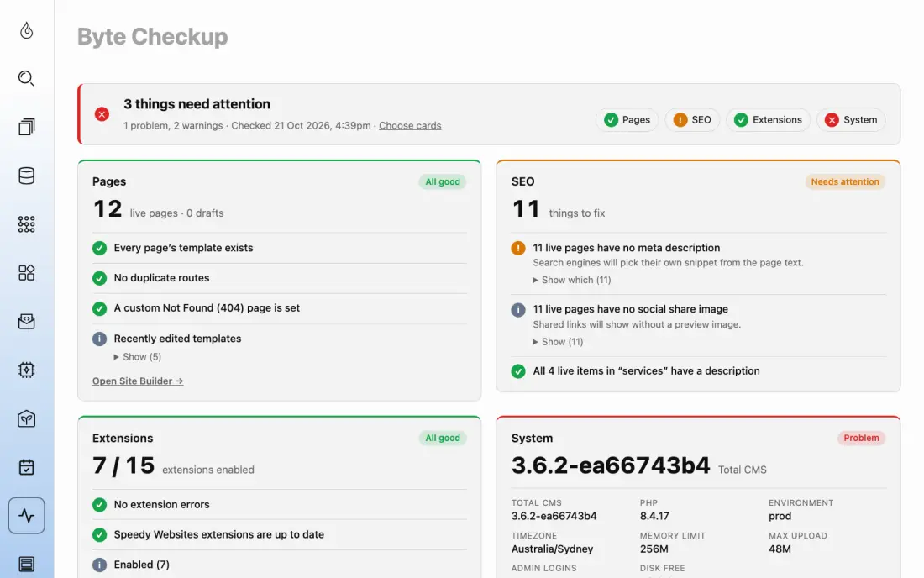This screenshot has width=924, height=578.
Task: Click the PHP value '8.4.17'
Action: [654, 516]
